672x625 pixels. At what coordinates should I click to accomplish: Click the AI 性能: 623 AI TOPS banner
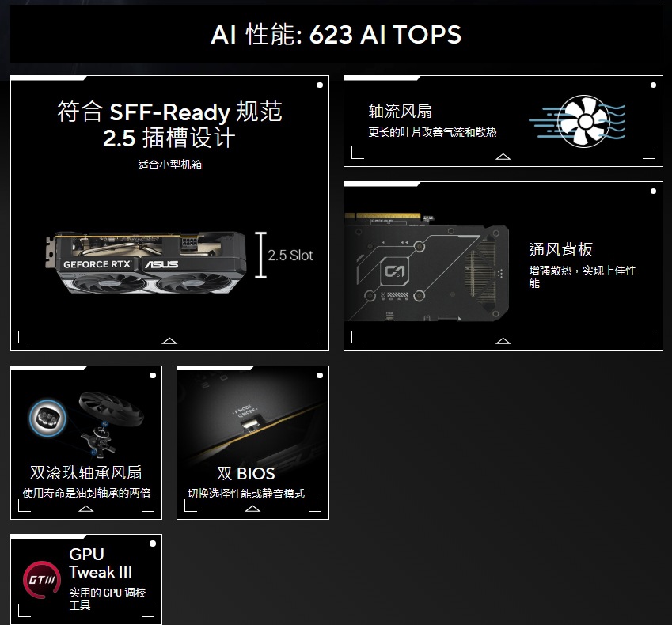click(x=336, y=34)
